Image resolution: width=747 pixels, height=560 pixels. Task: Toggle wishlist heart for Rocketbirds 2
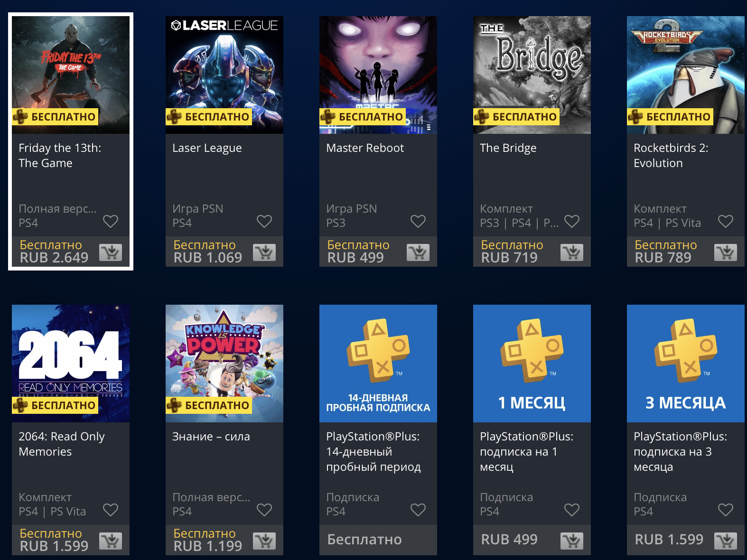[x=726, y=221]
